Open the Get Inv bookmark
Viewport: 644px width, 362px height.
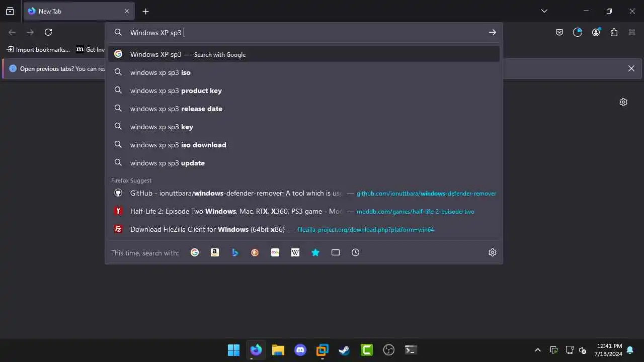(90, 49)
